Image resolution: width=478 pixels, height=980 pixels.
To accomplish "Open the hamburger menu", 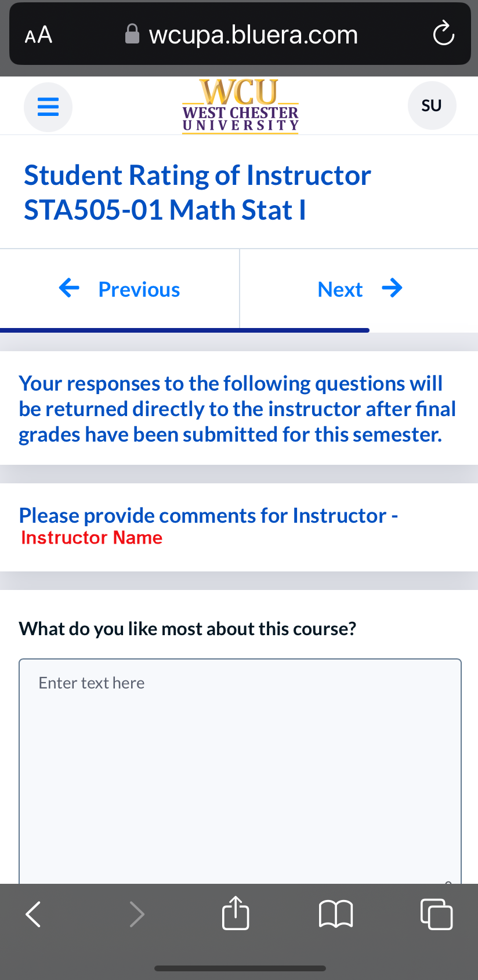I will point(48,107).
